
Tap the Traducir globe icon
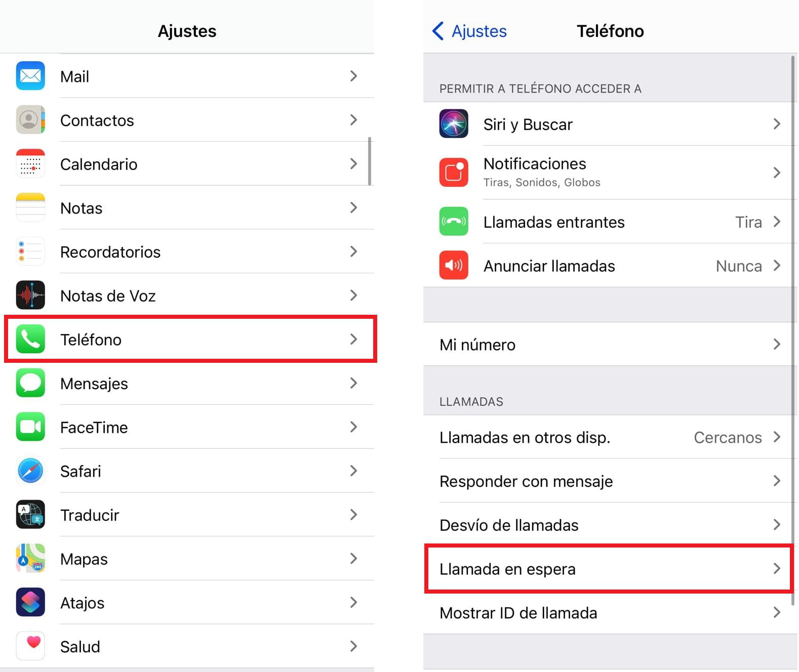pos(30,515)
